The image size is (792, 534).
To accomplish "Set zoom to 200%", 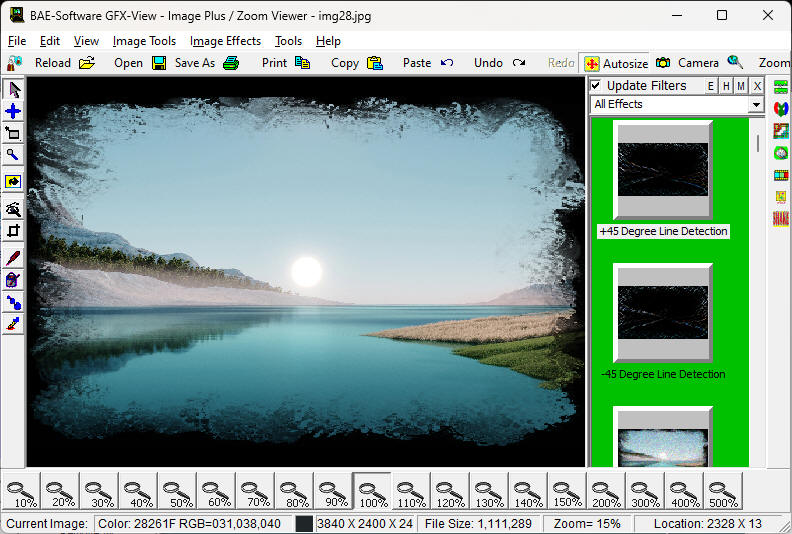I will (607, 491).
